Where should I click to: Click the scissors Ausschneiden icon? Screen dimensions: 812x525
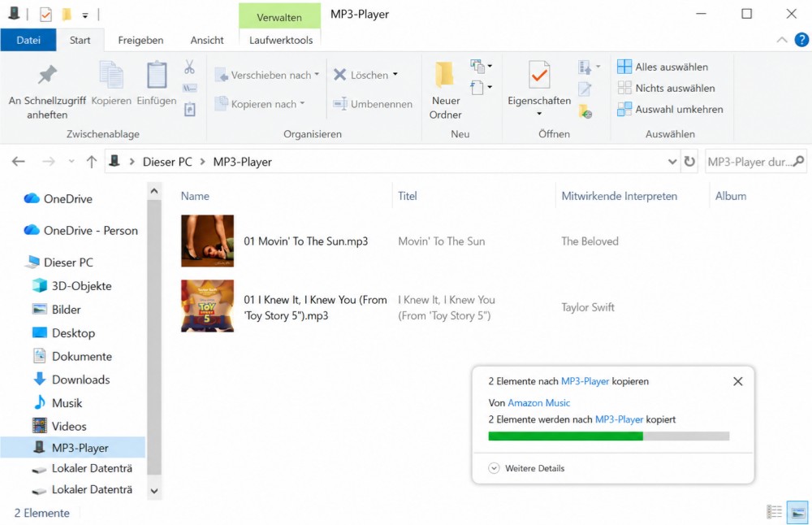[x=189, y=67]
